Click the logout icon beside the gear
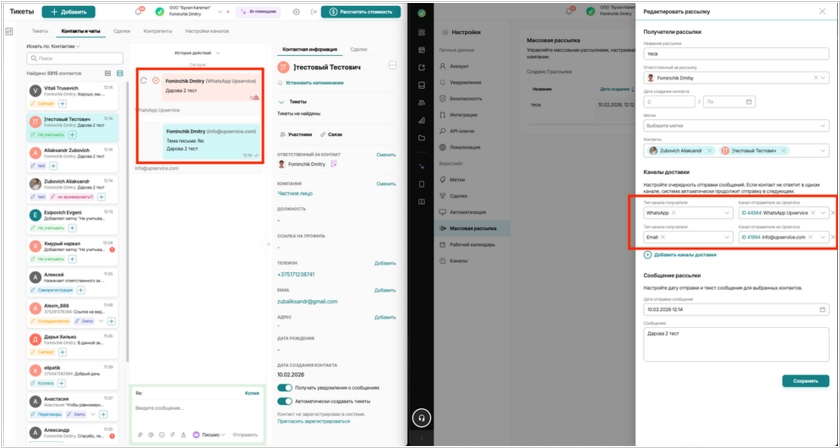The image size is (840, 448). click(x=310, y=11)
